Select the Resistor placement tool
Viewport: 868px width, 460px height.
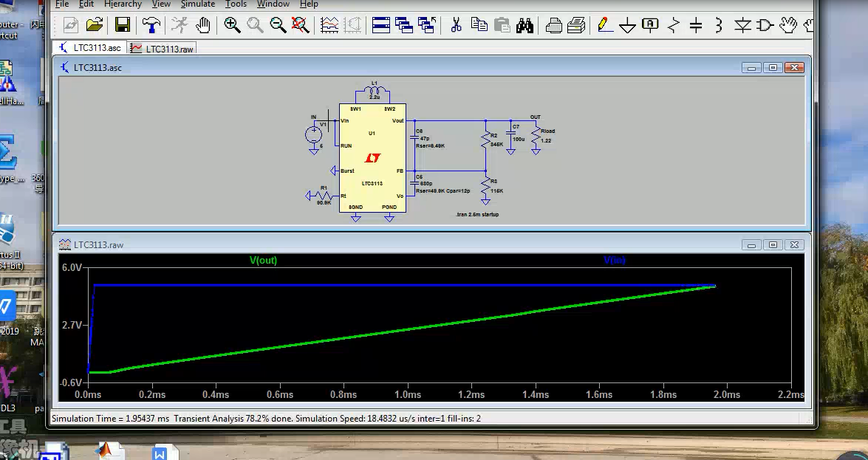pos(674,25)
